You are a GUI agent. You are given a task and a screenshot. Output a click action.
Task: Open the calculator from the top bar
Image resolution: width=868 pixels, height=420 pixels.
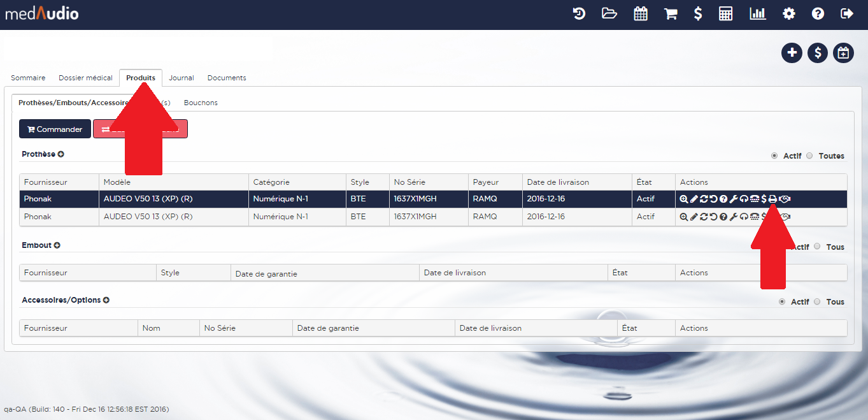click(x=725, y=13)
